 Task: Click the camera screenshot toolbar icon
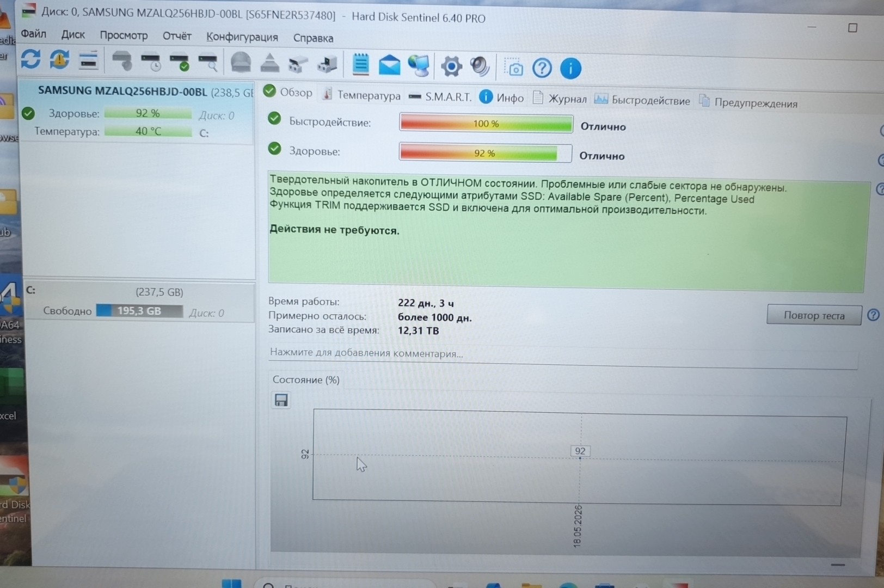click(x=513, y=68)
